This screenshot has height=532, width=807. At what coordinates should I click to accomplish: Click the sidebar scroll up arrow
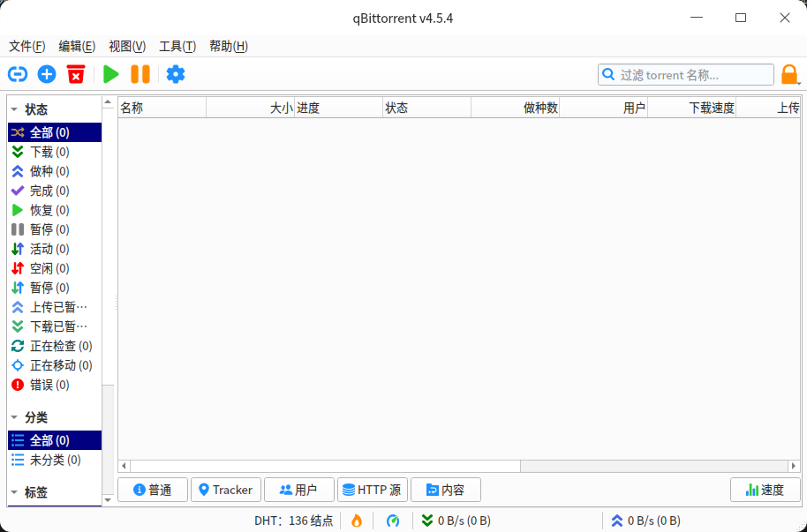tap(108, 101)
